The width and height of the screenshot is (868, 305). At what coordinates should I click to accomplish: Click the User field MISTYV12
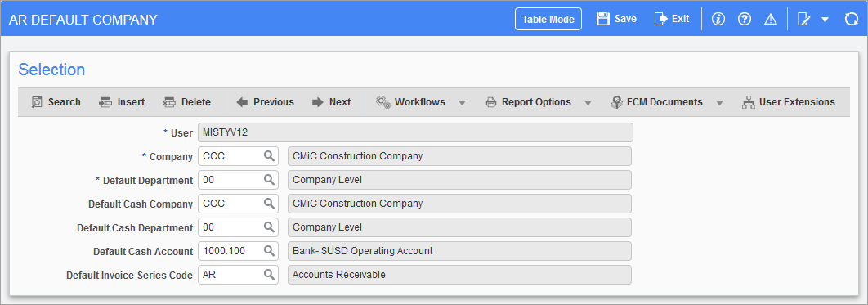click(x=415, y=132)
